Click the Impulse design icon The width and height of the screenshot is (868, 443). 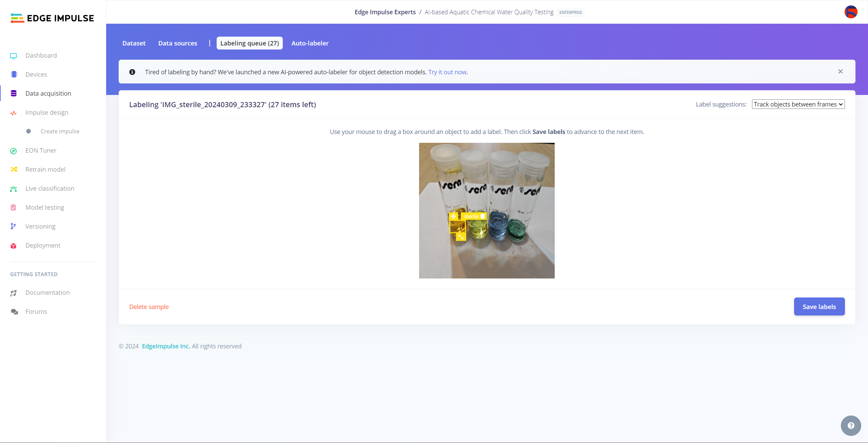coord(14,112)
